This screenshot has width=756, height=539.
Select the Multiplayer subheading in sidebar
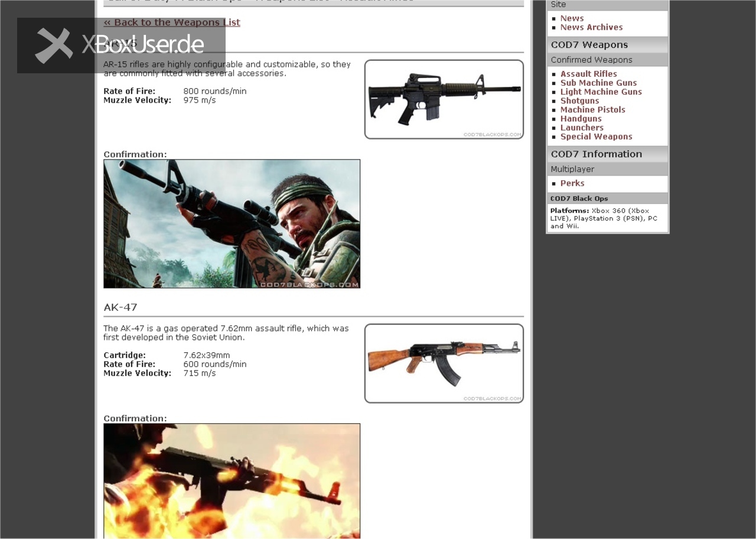point(572,169)
